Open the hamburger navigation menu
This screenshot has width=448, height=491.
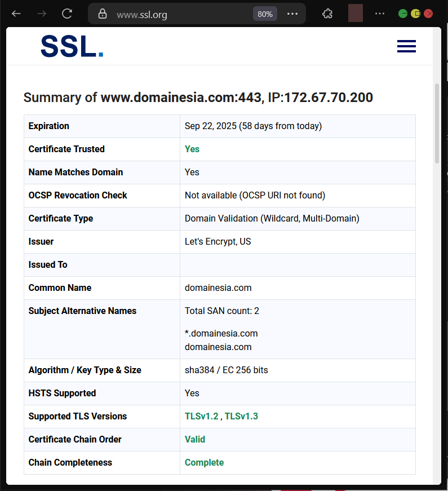coord(406,46)
